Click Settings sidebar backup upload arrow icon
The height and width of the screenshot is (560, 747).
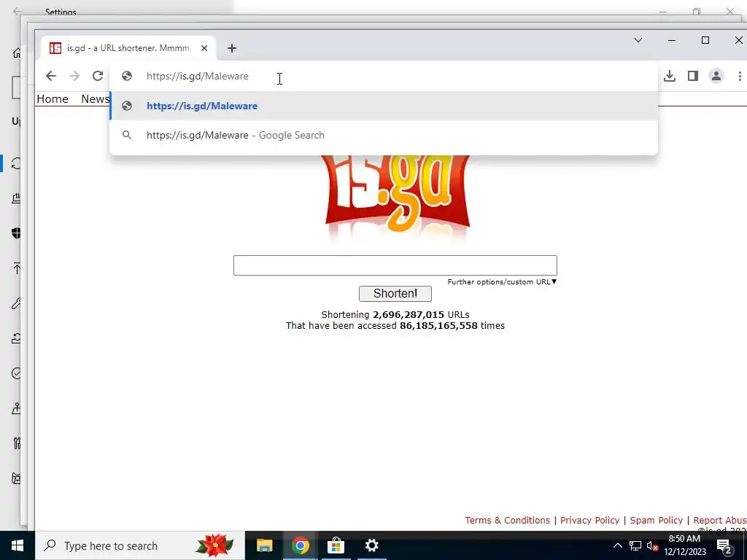[16, 268]
